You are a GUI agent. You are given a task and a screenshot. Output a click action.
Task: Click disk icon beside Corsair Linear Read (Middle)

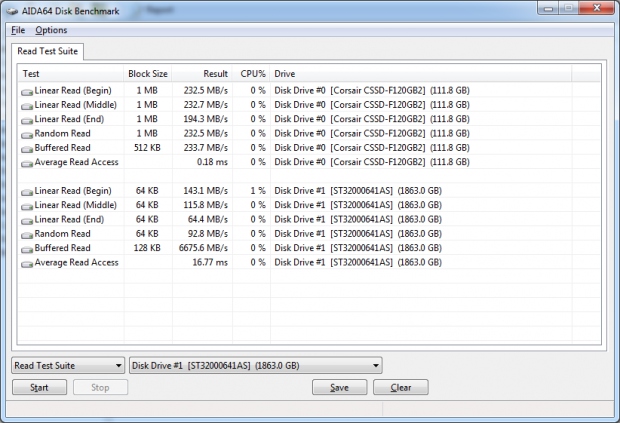point(27,104)
